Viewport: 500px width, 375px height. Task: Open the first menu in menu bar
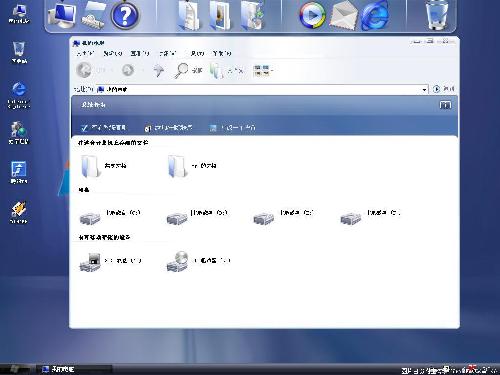[85, 53]
